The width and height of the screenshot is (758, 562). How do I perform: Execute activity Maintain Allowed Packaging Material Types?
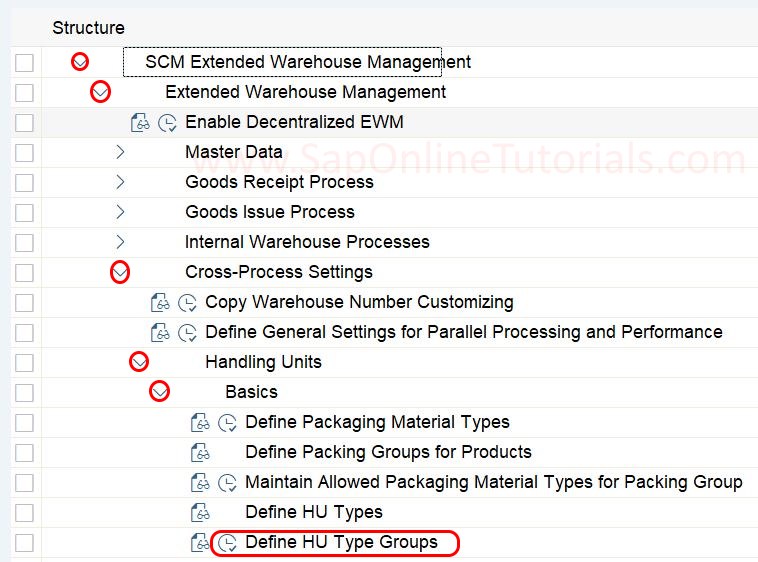[227, 483]
